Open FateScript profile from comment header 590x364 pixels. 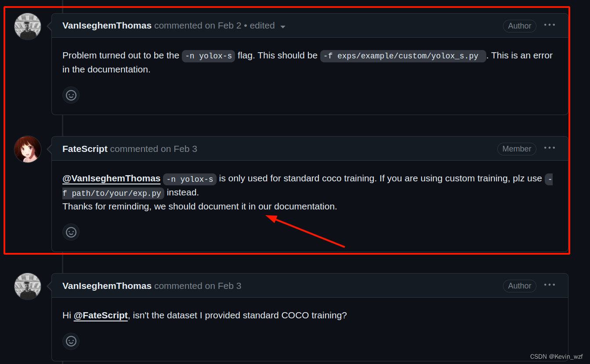[85, 149]
